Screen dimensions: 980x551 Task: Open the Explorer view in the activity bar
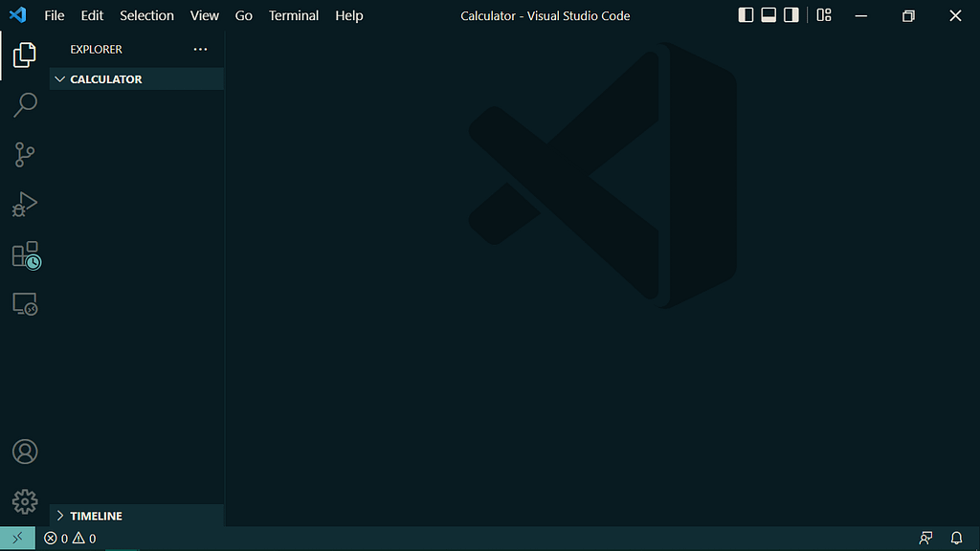(x=24, y=55)
